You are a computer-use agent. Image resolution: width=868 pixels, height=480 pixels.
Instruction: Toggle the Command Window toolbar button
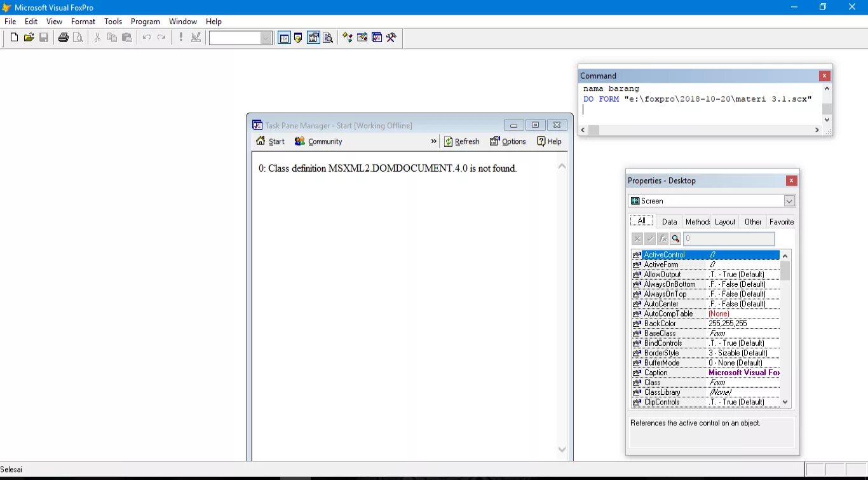point(284,38)
